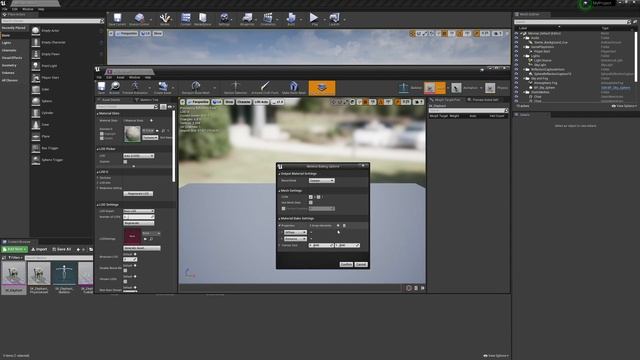Click Cancel in Material Baking Options dialog

361,264
